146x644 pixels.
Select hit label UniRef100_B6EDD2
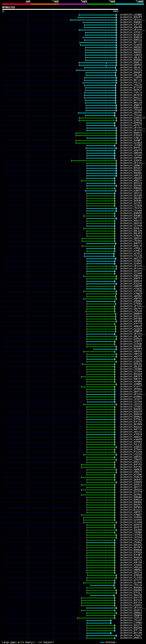click(x=131, y=50)
